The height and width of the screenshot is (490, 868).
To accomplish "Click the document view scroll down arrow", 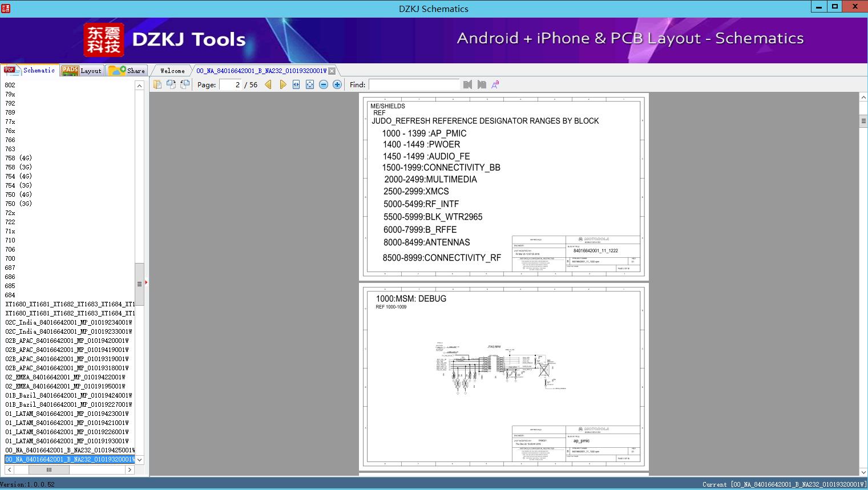I will pyautogui.click(x=863, y=472).
